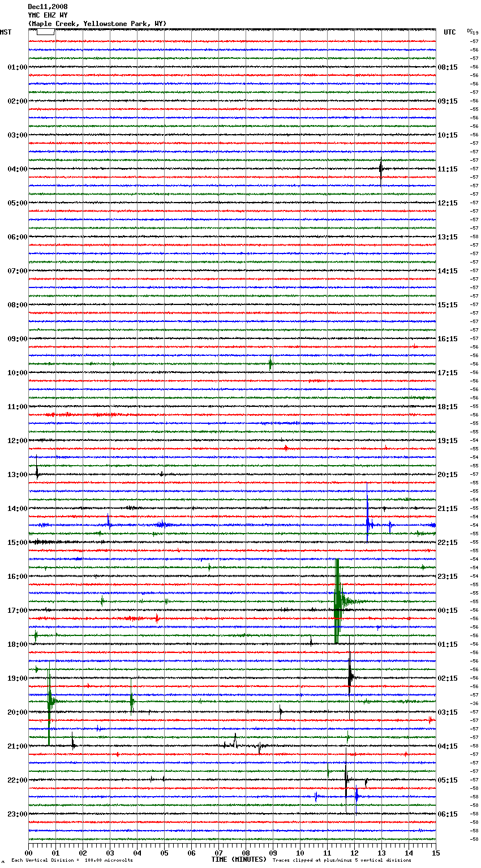Select the station code YMC EHZ WY

tap(48, 15)
